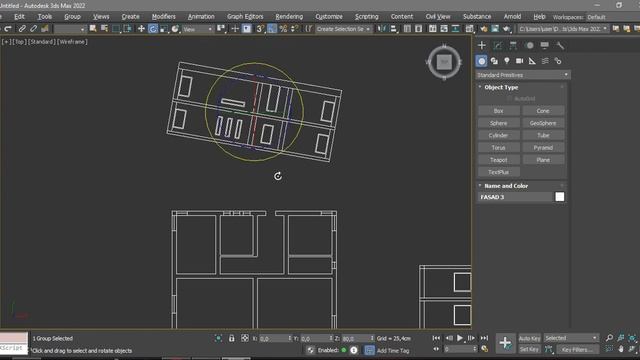This screenshot has height=360, width=640.
Task: Choose Rectangular Selection Region tool
Action: [116, 29]
